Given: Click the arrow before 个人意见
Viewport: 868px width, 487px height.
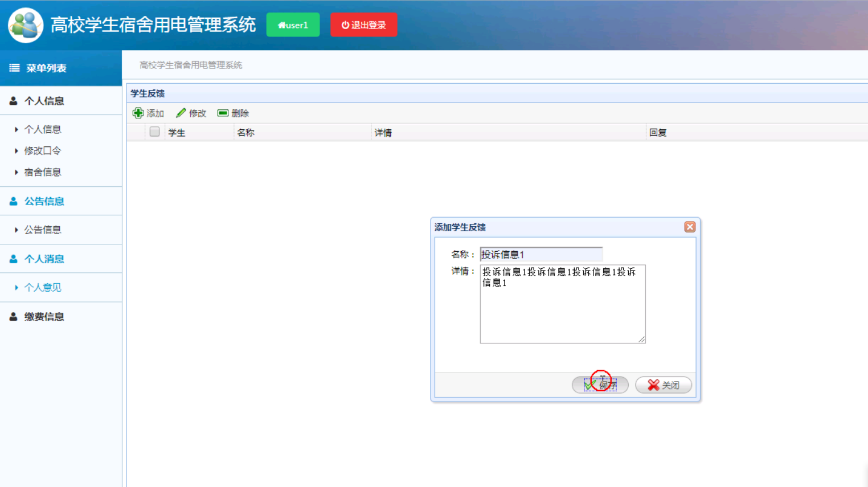Looking at the screenshot, I should pos(17,288).
